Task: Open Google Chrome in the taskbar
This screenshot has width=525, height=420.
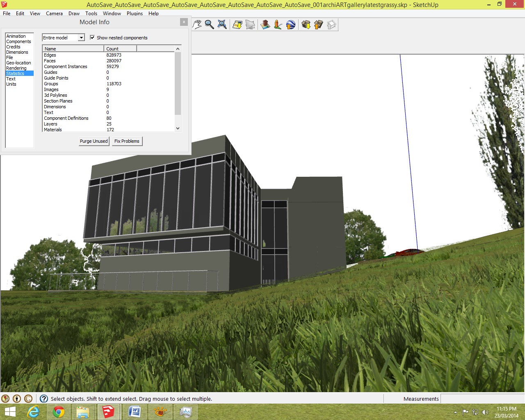Action: (59, 412)
